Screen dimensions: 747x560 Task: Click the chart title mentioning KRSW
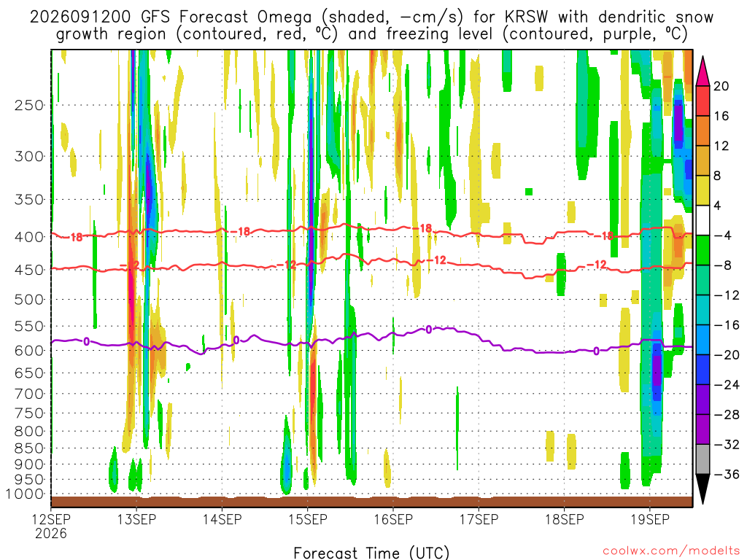[x=371, y=26]
